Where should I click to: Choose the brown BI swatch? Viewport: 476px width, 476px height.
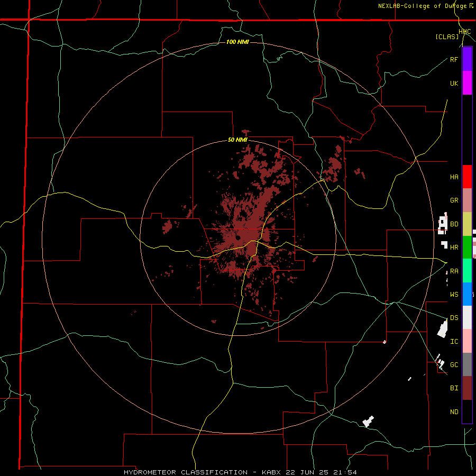(467, 388)
